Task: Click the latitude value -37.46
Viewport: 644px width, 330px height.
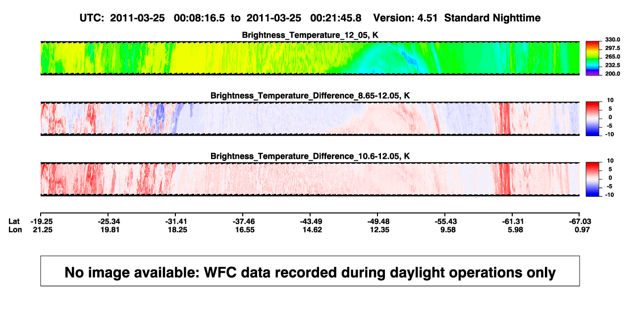Action: click(x=244, y=221)
